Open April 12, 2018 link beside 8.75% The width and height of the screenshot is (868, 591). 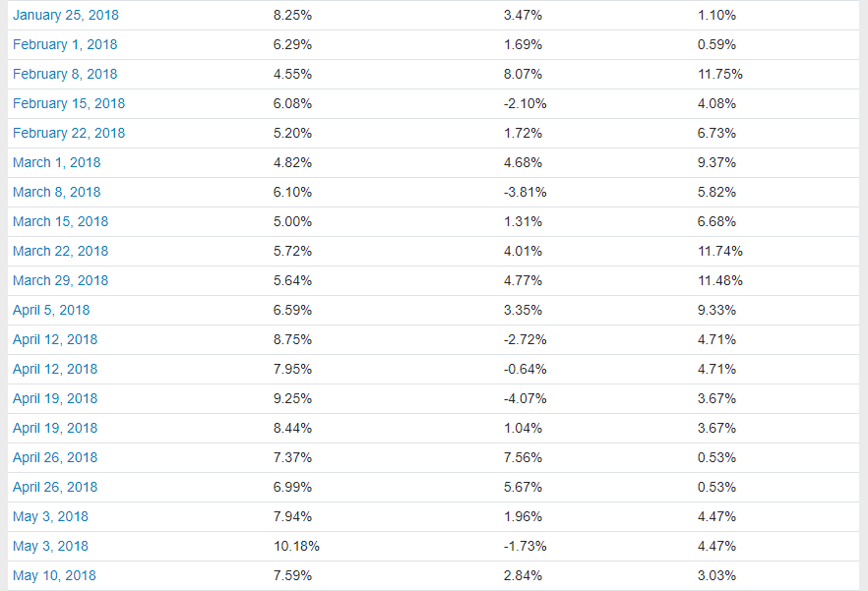(55, 339)
